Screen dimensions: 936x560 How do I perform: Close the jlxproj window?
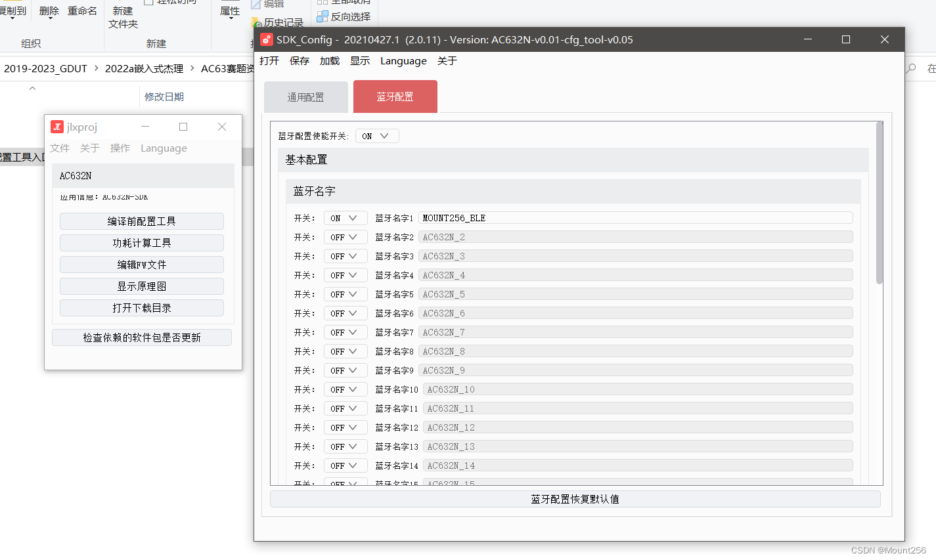pos(222,127)
